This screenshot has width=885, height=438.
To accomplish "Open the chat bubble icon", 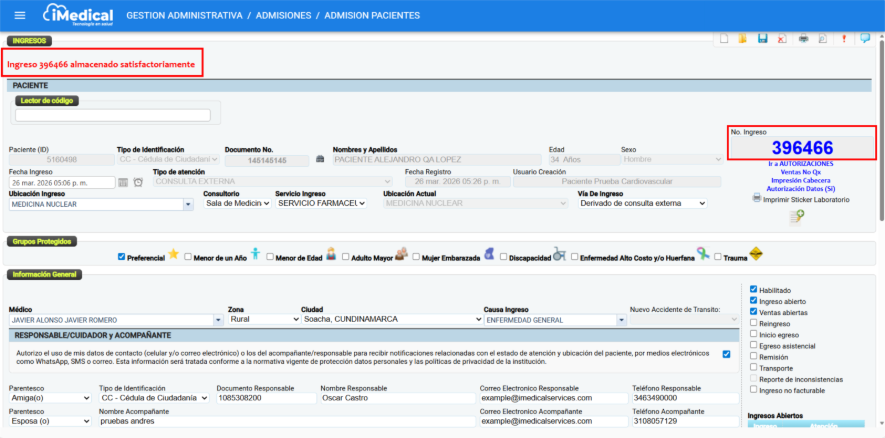I will coord(864,39).
